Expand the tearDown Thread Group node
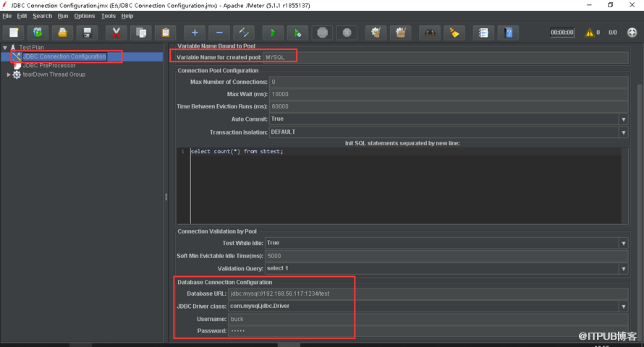644x347 pixels. click(9, 74)
